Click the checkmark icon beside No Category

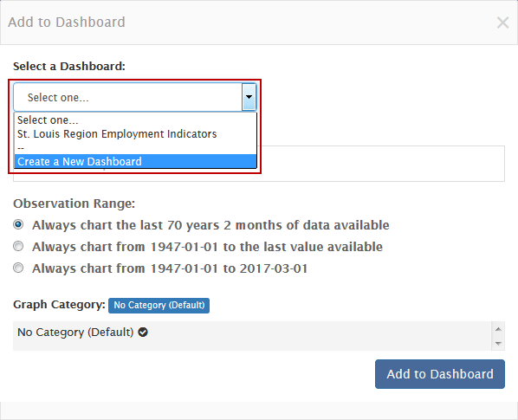143,333
